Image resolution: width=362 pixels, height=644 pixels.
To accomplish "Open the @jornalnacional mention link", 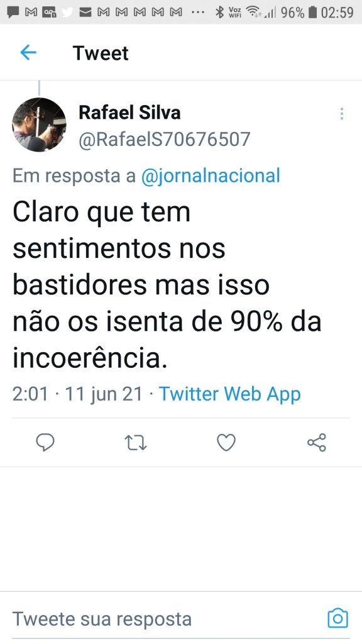I will point(211,176).
